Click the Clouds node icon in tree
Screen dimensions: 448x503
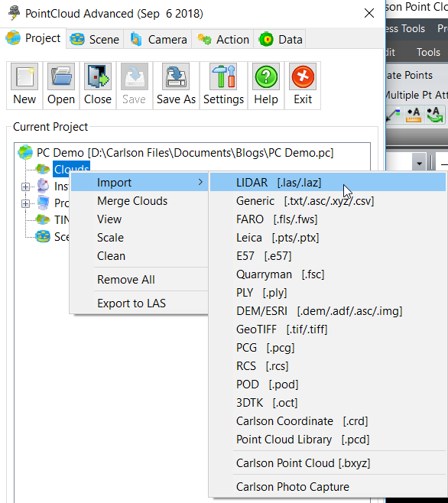tap(43, 169)
